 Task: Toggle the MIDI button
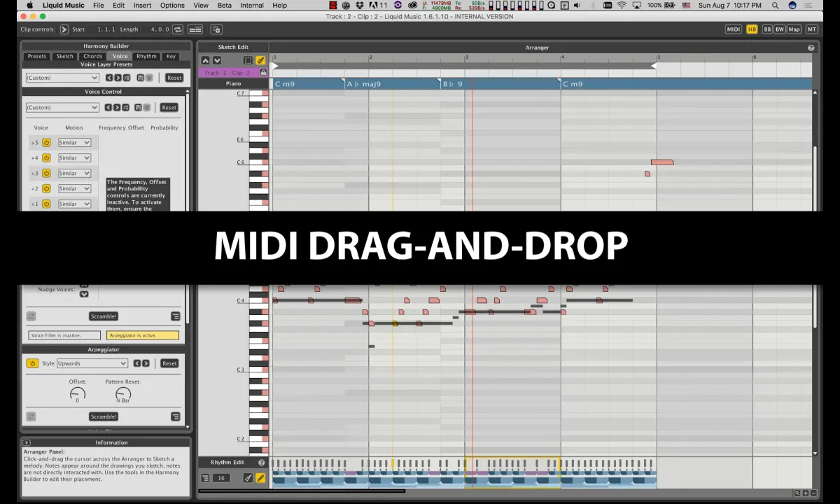tap(734, 29)
